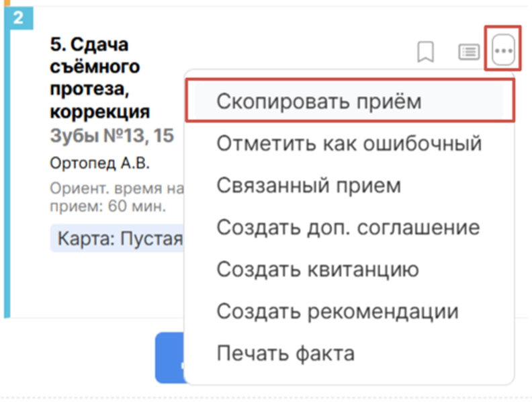
Task: Click the orange stripe above the badge
Action: (x=7, y=3)
